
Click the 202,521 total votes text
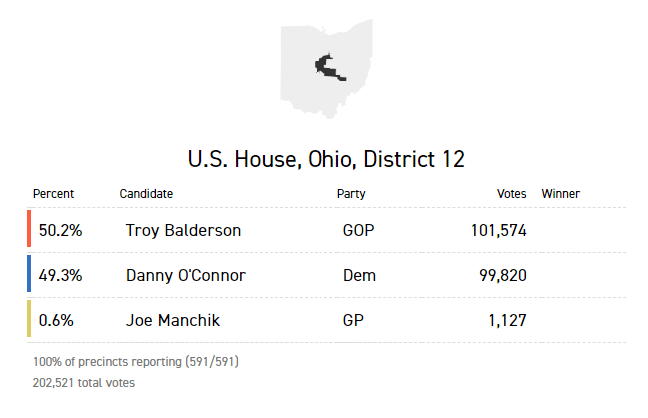coord(84,383)
